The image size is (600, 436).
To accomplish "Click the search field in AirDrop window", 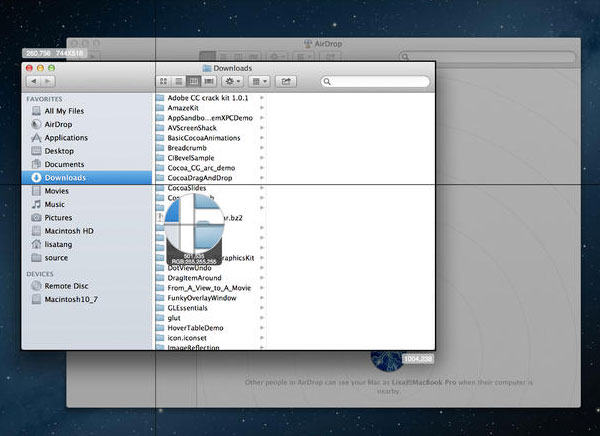I will [487, 57].
